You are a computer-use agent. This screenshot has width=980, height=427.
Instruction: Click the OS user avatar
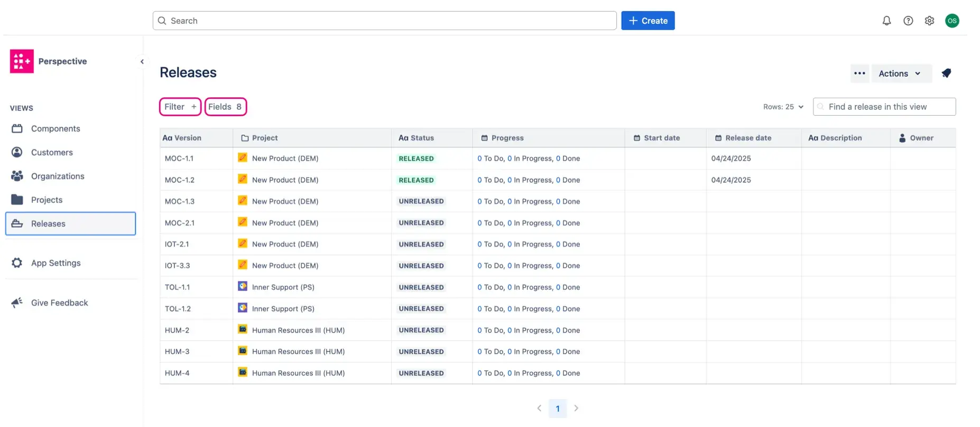(x=952, y=21)
